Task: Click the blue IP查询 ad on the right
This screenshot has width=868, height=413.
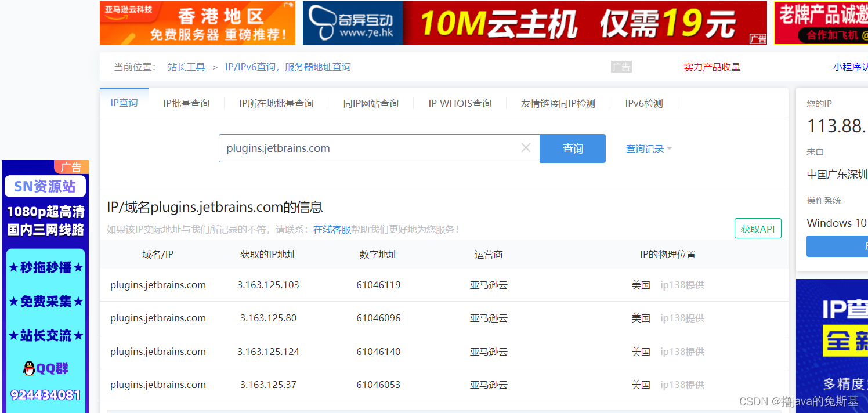Action: 832,346
